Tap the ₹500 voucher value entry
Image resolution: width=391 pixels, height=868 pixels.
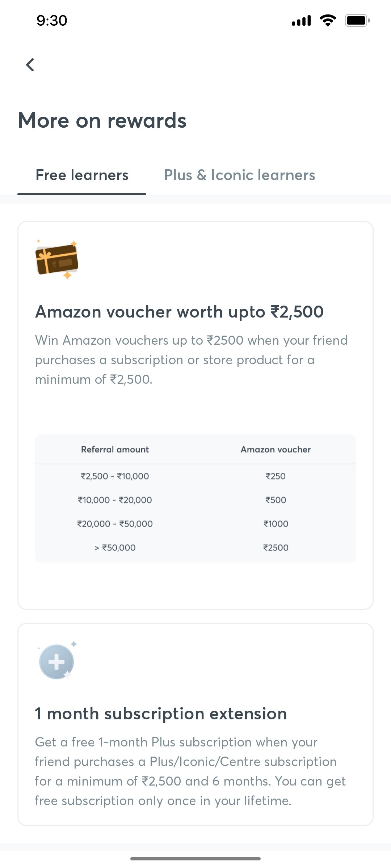[x=275, y=500]
